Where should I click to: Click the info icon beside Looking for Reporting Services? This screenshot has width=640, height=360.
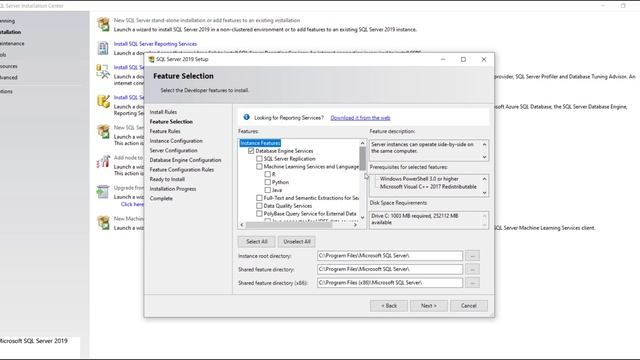pyautogui.click(x=247, y=117)
